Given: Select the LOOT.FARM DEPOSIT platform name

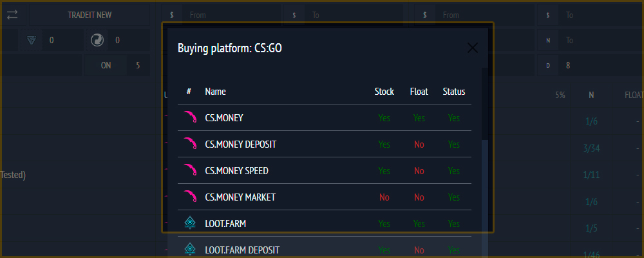Looking at the screenshot, I should tap(242, 250).
